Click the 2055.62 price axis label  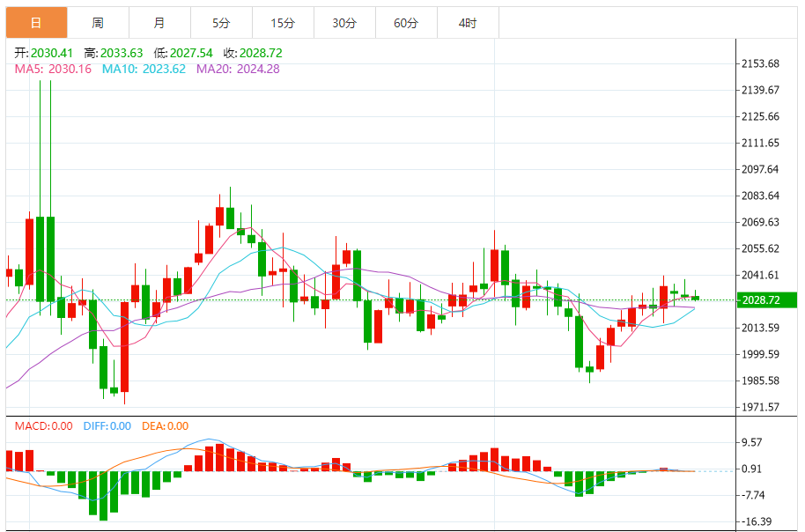click(760, 248)
